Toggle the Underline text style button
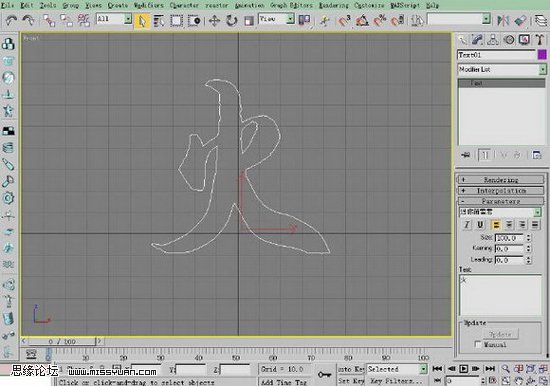The height and width of the screenshot is (386, 550). 480,225
